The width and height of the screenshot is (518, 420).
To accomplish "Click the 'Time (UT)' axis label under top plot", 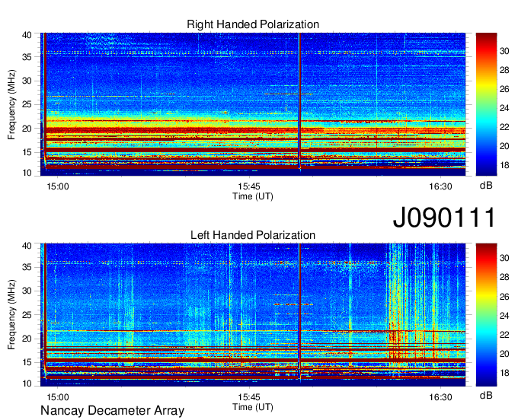I will (x=253, y=196).
